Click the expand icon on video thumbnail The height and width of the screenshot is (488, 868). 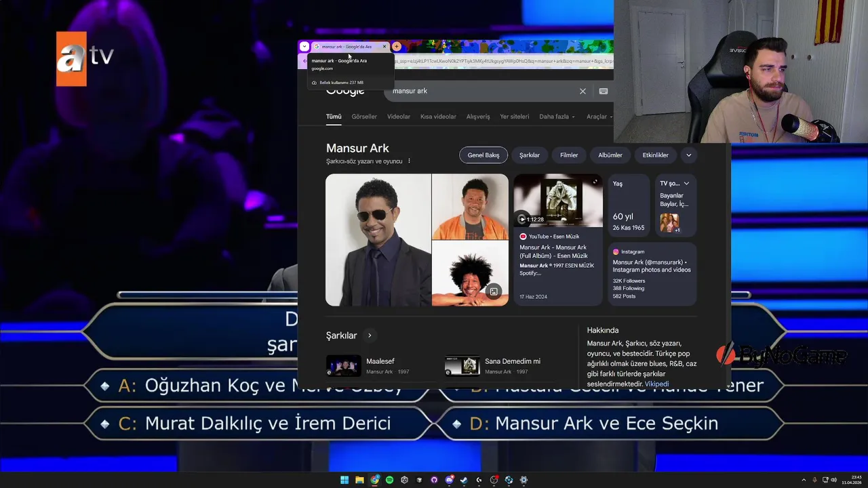595,181
